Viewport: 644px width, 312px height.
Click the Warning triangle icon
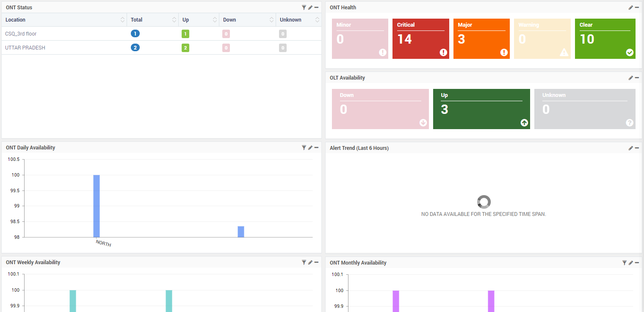point(564,52)
